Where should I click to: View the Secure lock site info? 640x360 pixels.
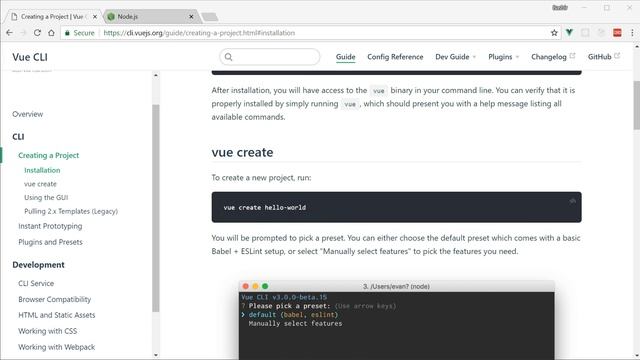pos(80,33)
